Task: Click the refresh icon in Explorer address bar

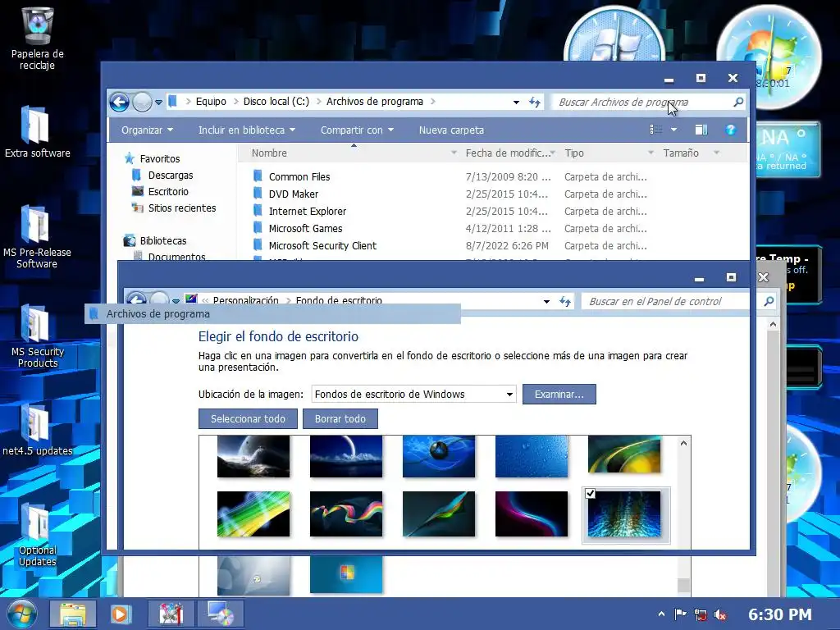Action: point(535,102)
